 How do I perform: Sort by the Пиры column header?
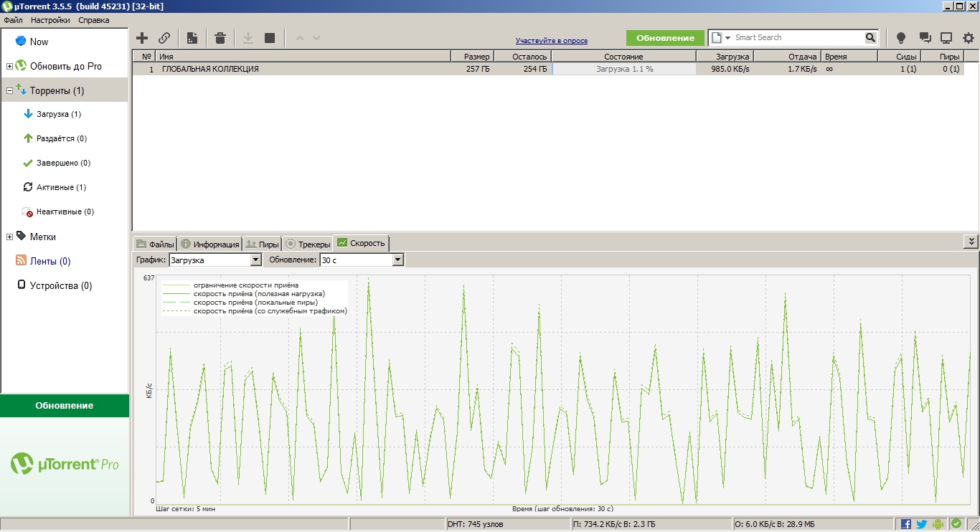pyautogui.click(x=943, y=57)
